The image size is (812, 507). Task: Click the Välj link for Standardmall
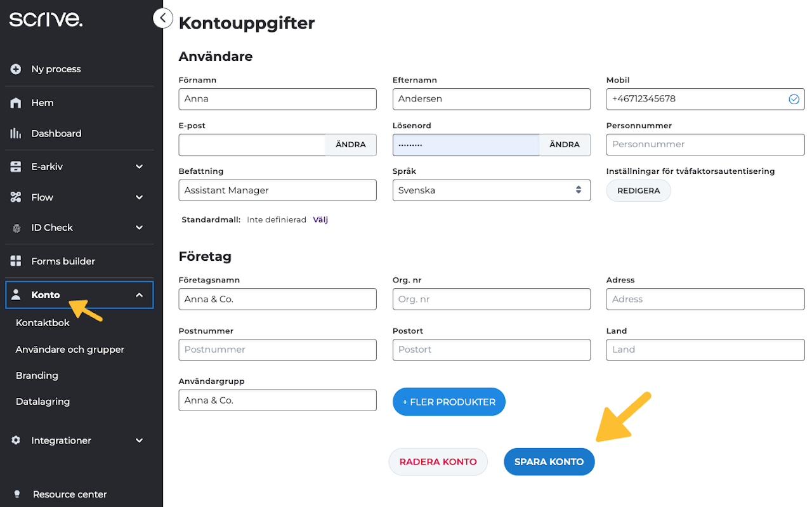(320, 220)
